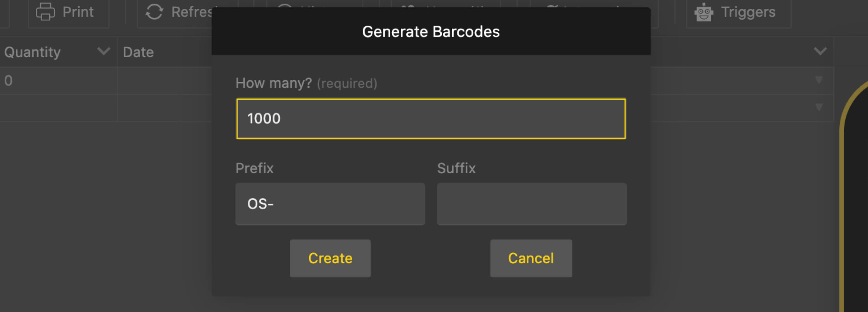Open the first row's dropdown triangle
Screen dimensions: 868x312
click(x=819, y=80)
